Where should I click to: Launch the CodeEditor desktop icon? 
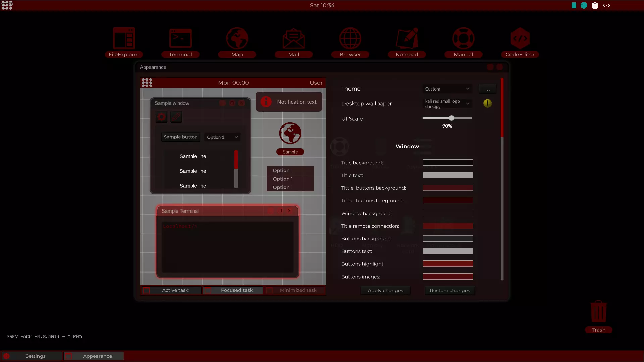pos(520,39)
